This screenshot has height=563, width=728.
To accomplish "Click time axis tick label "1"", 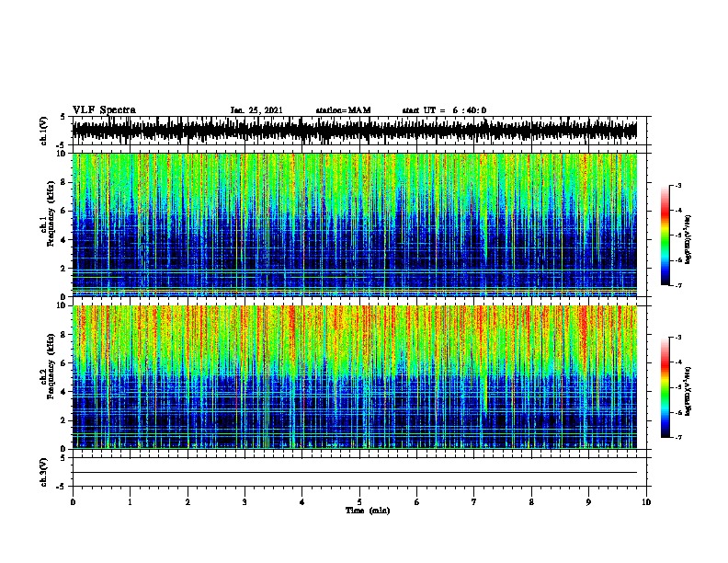I will (x=130, y=502).
